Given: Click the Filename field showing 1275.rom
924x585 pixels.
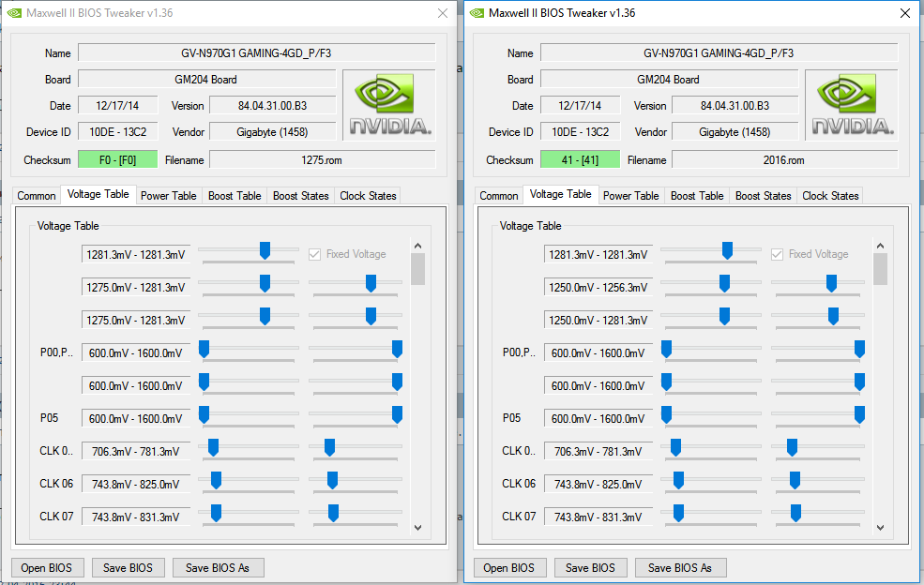Looking at the screenshot, I should coord(323,160).
